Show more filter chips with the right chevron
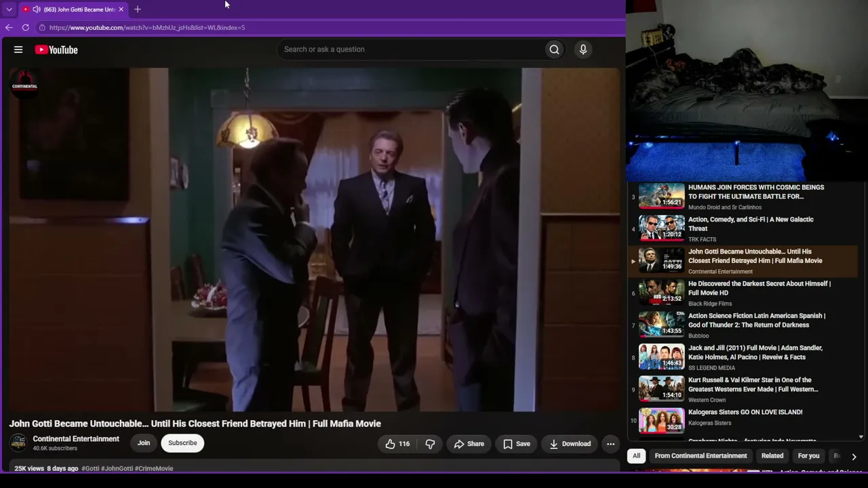 click(x=854, y=456)
